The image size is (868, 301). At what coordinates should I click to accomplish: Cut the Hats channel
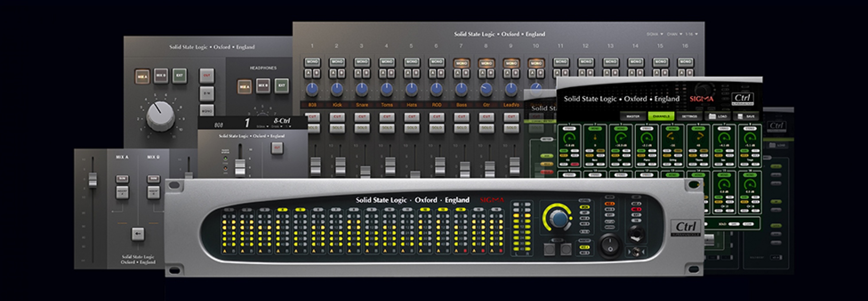[412, 117]
